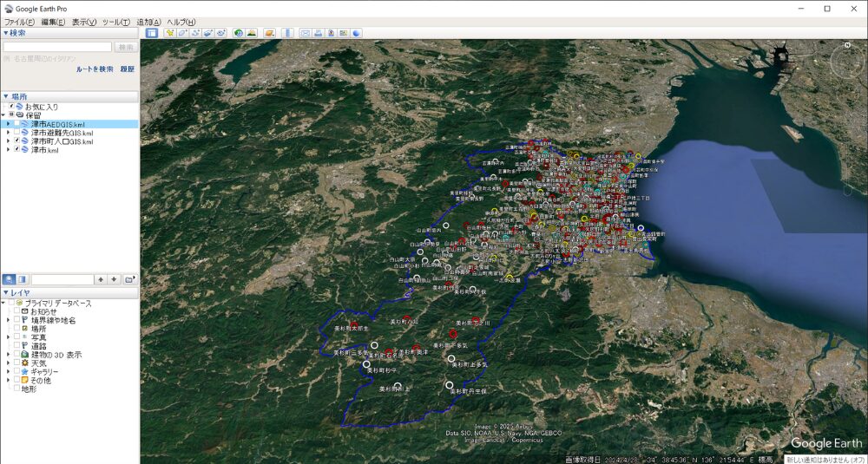Click the ルートを検索 link
Screen dimensions: 868x464
95,69
